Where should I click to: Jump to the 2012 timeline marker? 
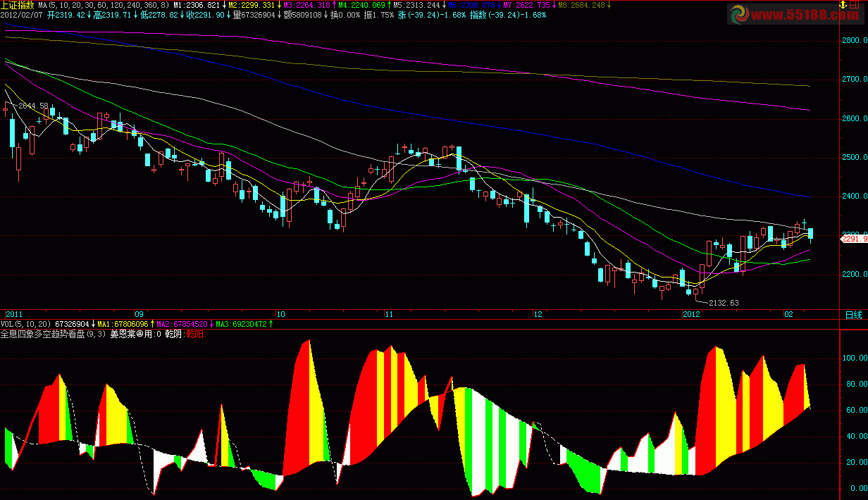point(691,314)
